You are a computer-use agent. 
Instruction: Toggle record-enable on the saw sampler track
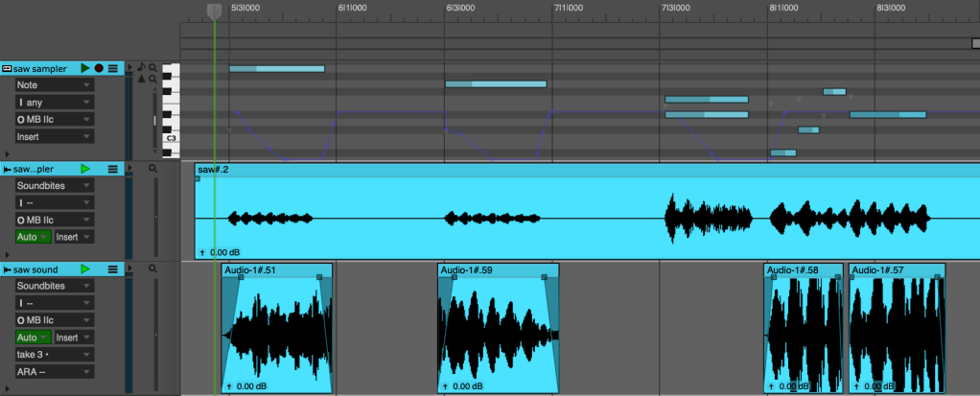[x=99, y=68]
